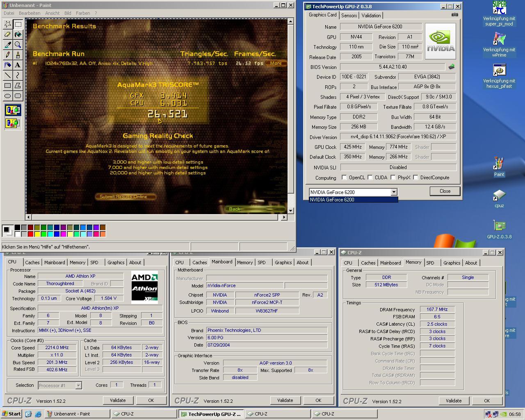Click the disconnected network tray icon
The image size is (525, 420).
pos(488,414)
